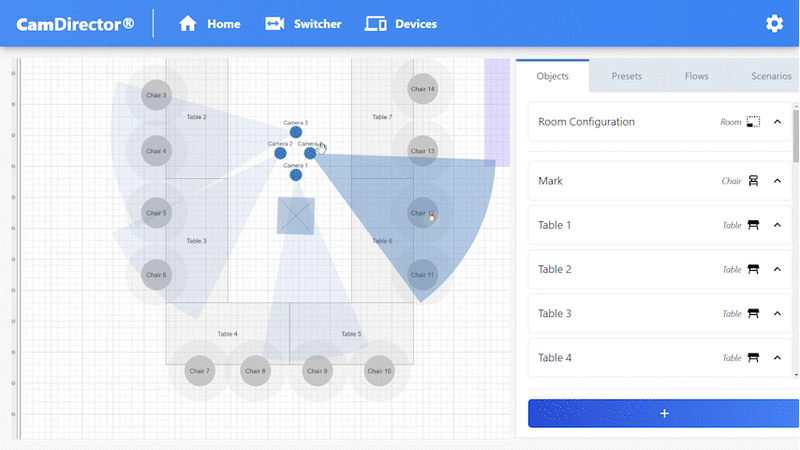Toggle the Table 4 chevron
Viewport: 800px width, 450px height.
(x=777, y=358)
